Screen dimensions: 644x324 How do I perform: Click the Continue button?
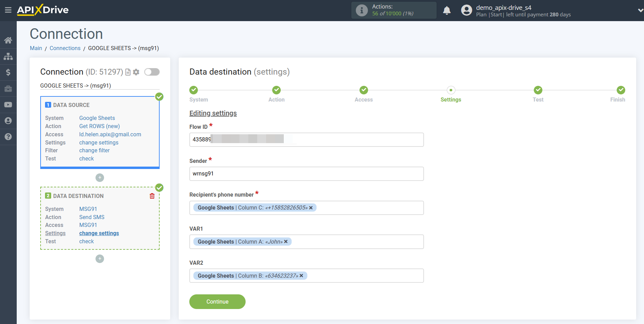coord(217,302)
